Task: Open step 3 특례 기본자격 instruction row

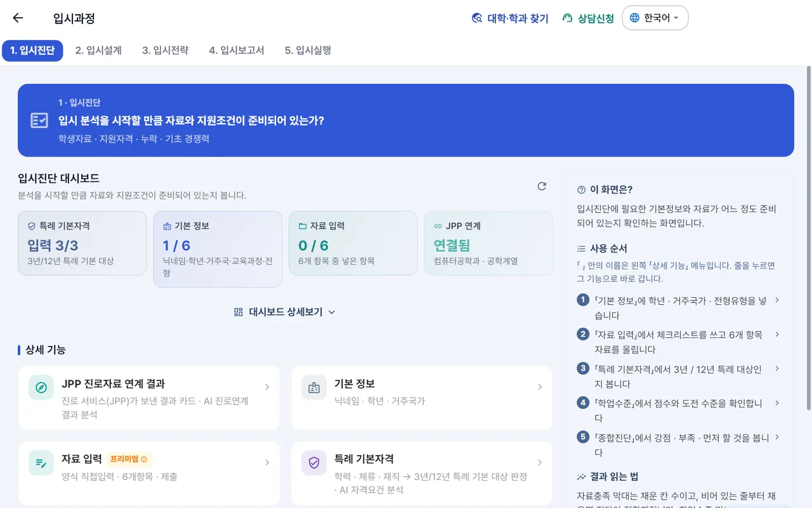Action: click(x=679, y=376)
